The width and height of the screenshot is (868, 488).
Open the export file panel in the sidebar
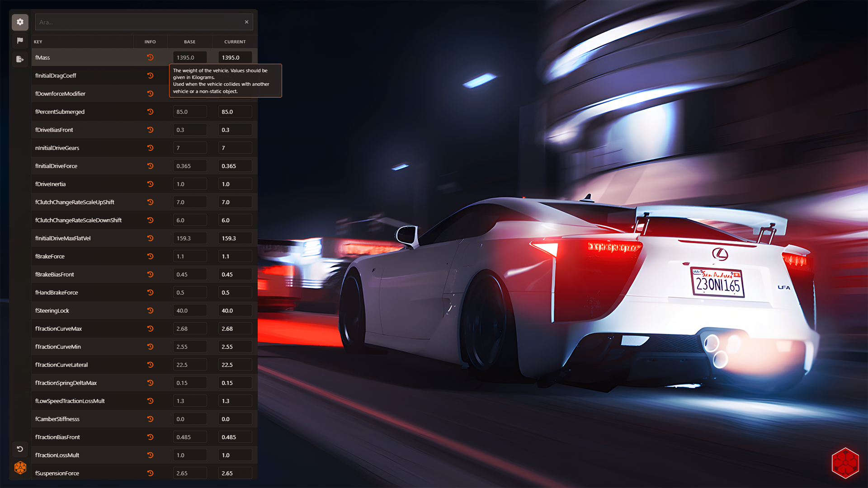tap(20, 59)
